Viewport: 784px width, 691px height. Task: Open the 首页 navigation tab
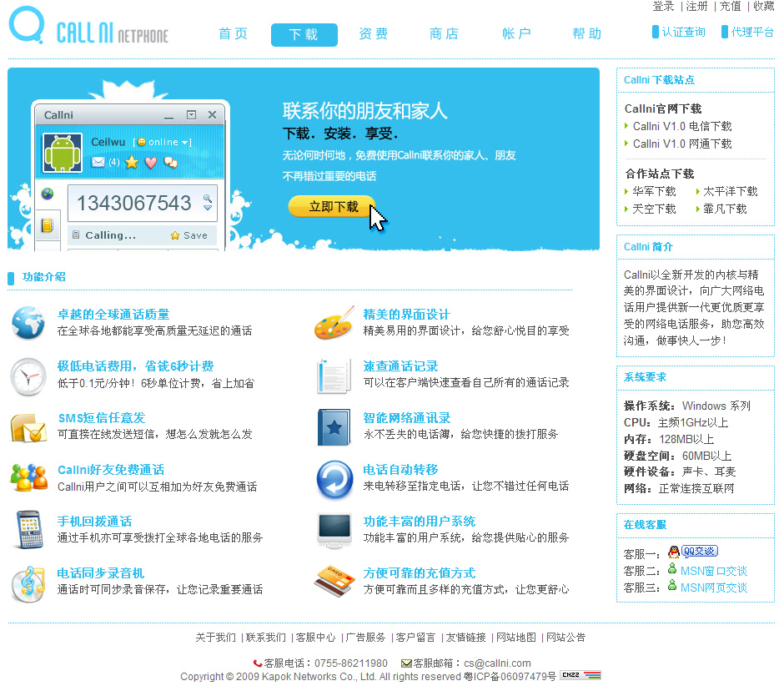[233, 34]
